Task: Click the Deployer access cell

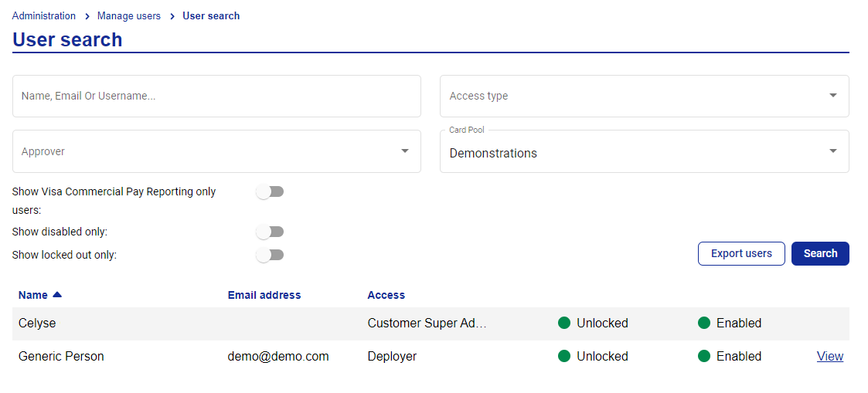Action: (392, 357)
